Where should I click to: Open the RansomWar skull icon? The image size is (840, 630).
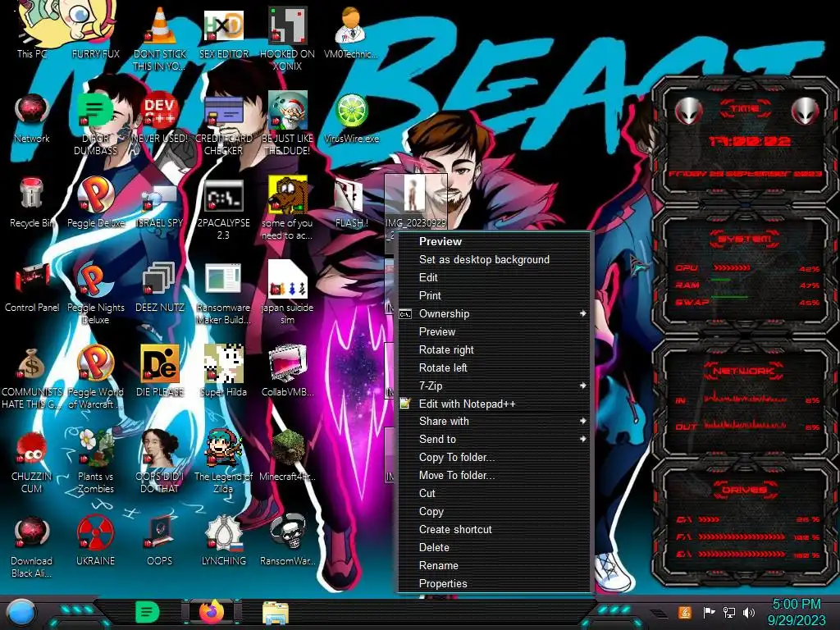[287, 541]
